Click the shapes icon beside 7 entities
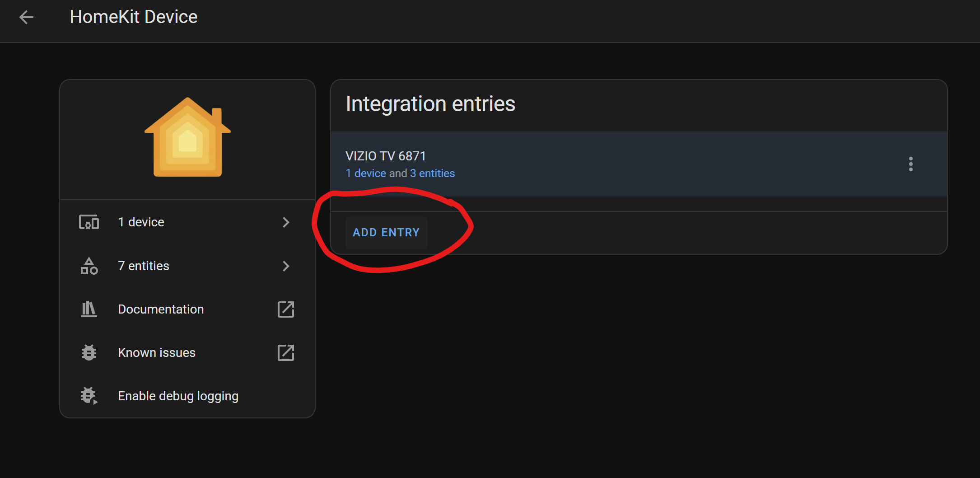 click(89, 266)
